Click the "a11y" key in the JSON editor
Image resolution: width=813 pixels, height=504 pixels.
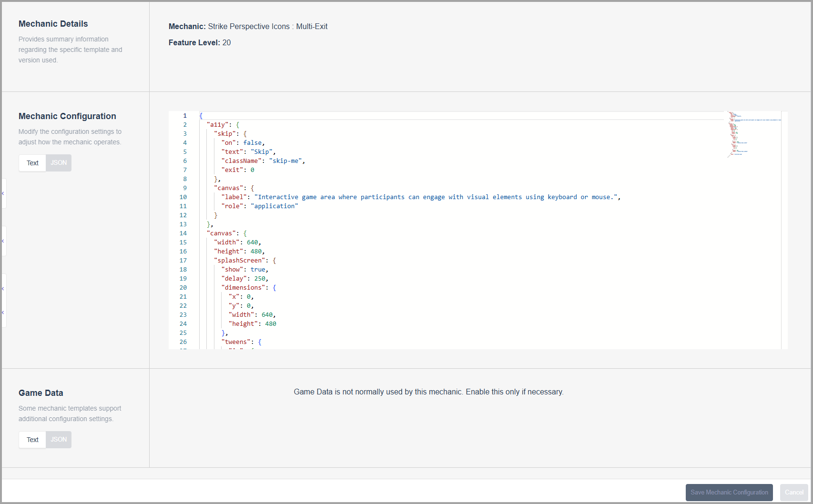click(x=218, y=125)
